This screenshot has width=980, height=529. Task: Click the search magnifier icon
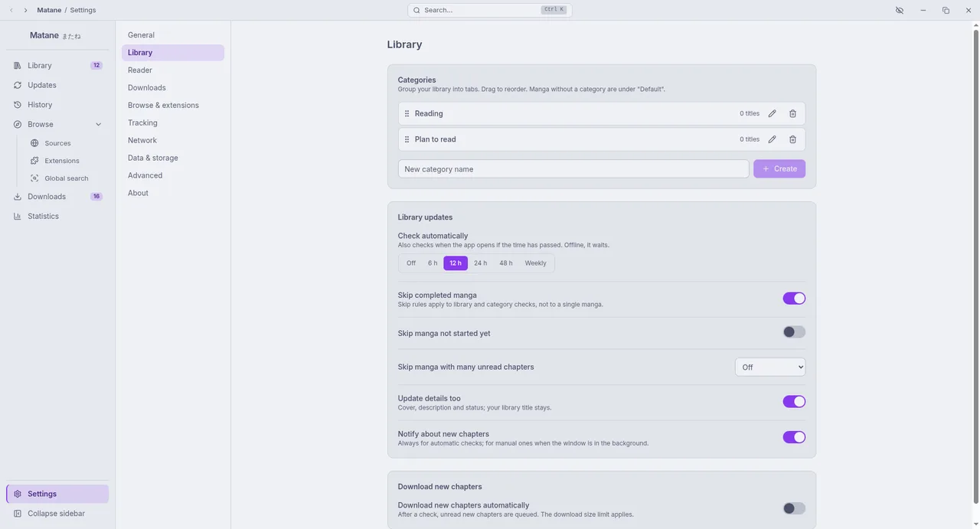[x=416, y=10]
